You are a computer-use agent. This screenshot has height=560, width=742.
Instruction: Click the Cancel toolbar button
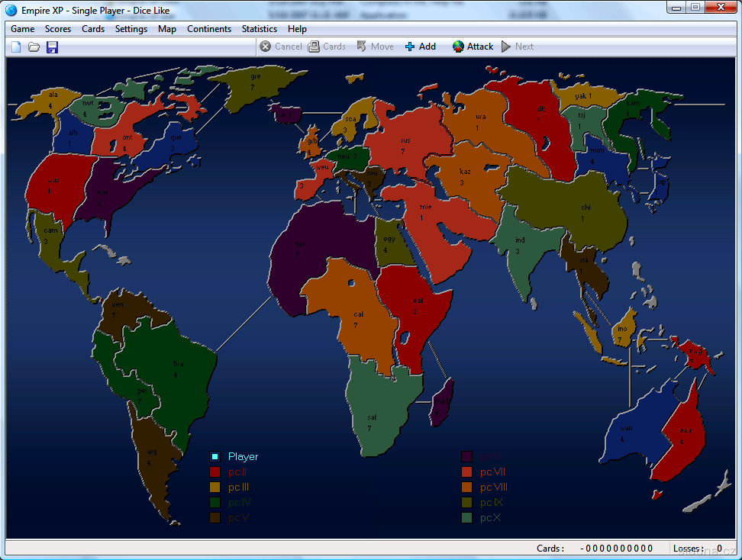280,47
